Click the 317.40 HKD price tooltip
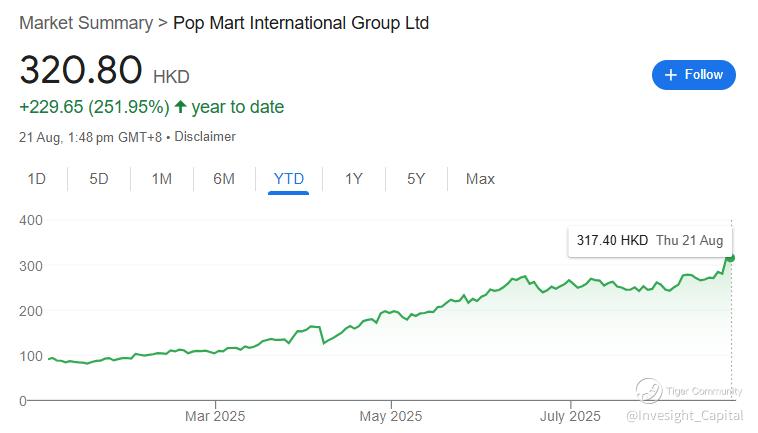This screenshot has width=758, height=433. click(x=649, y=240)
